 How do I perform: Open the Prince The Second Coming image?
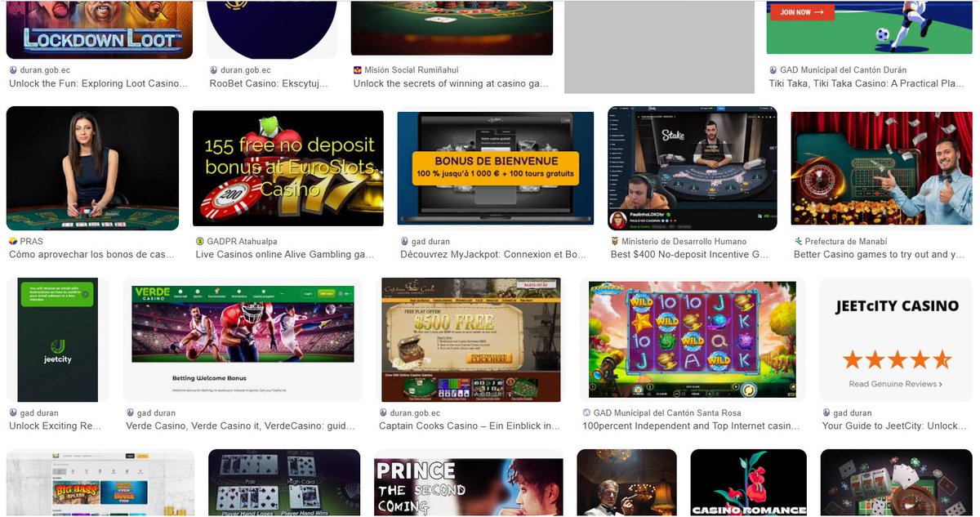469,487
